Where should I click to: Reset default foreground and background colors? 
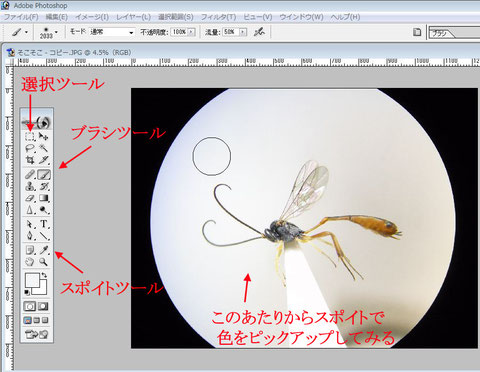pos(28,293)
